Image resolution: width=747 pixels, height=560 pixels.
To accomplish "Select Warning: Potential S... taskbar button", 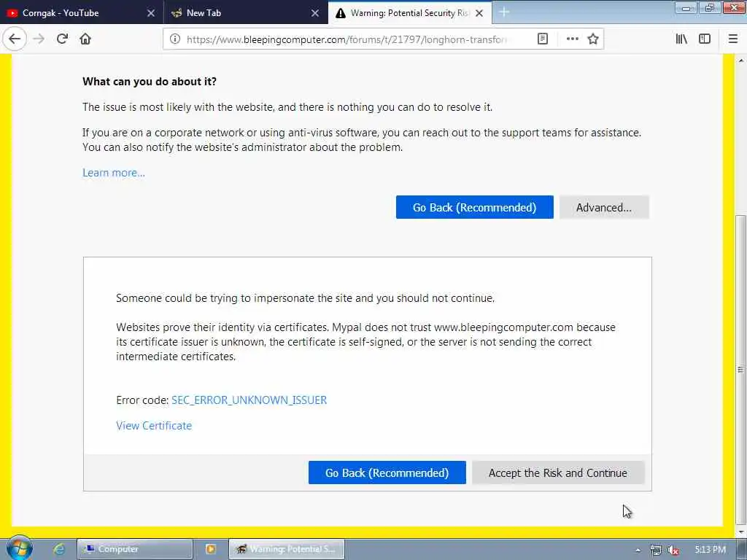I will (x=286, y=549).
